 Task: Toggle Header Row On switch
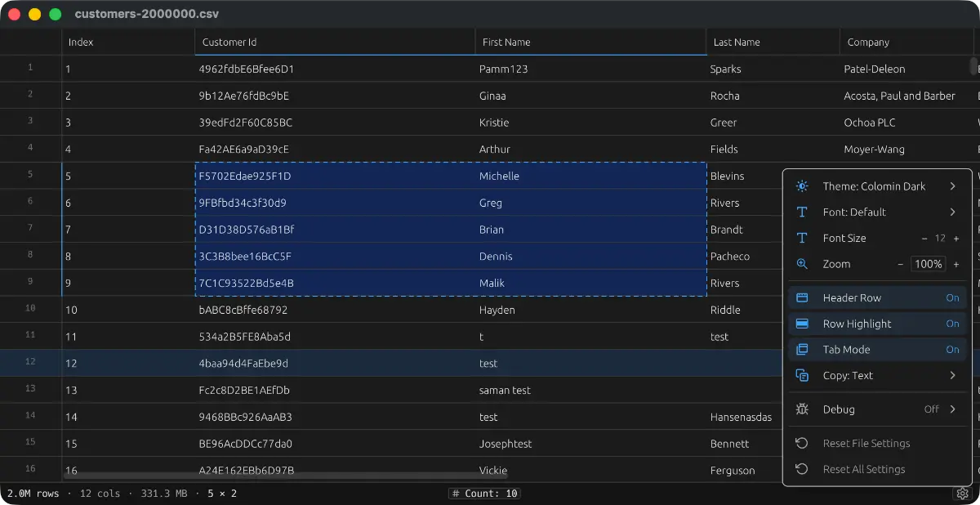tap(952, 297)
